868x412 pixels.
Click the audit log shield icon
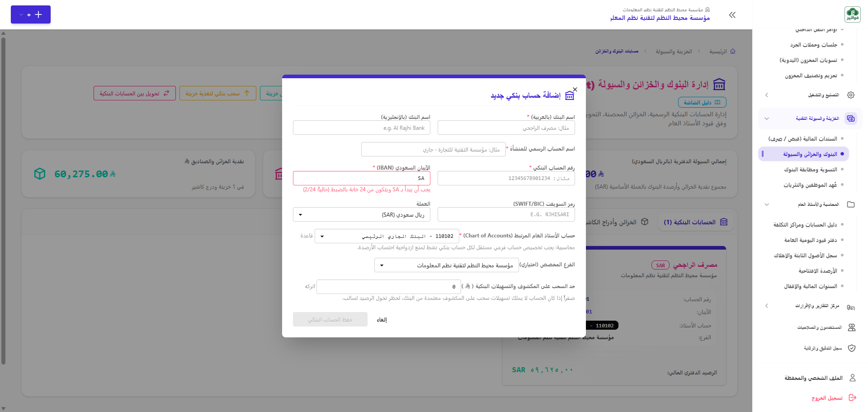pyautogui.click(x=852, y=348)
